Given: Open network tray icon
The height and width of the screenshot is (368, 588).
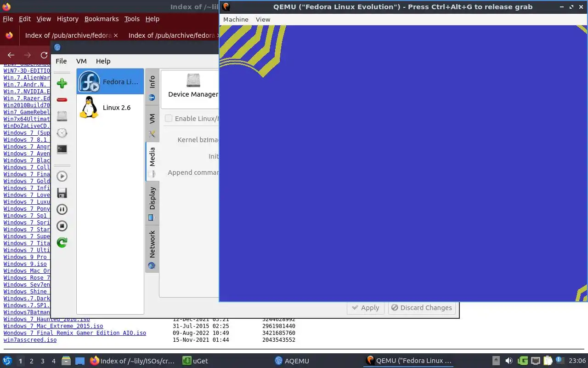Looking at the screenshot, I should (x=535, y=361).
